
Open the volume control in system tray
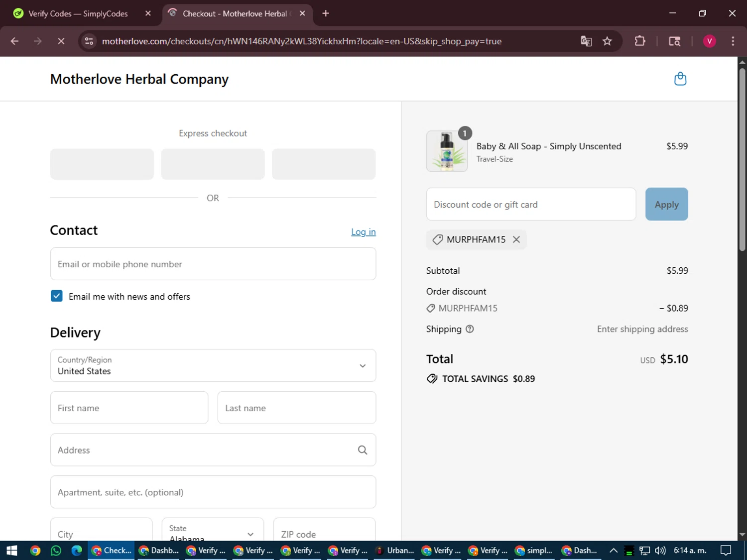pyautogui.click(x=660, y=551)
